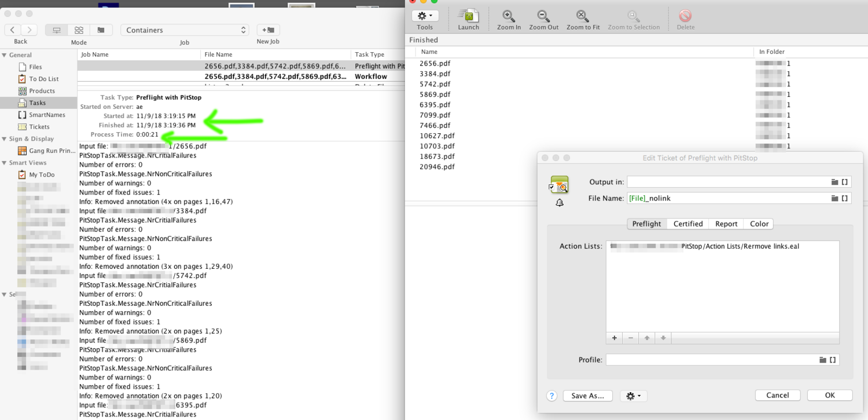The image size is (868, 420).
Task: Switch to the Report tab
Action: [726, 224]
